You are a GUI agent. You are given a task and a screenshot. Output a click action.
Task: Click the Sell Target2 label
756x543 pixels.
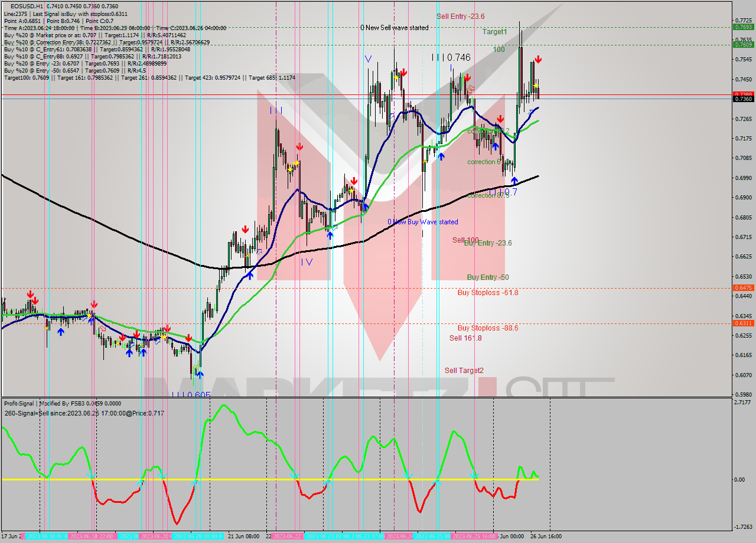pos(464,370)
